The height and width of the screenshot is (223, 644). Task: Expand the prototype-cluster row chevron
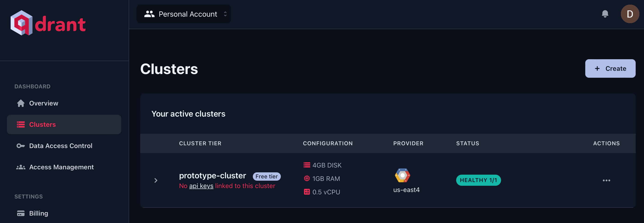pos(156,180)
